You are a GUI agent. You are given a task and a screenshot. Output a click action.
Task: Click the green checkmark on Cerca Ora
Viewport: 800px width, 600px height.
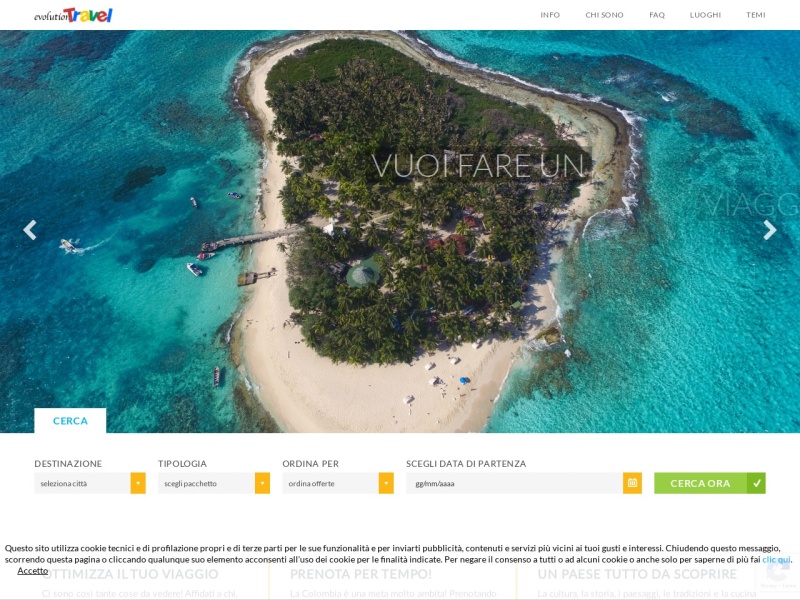pos(756,483)
